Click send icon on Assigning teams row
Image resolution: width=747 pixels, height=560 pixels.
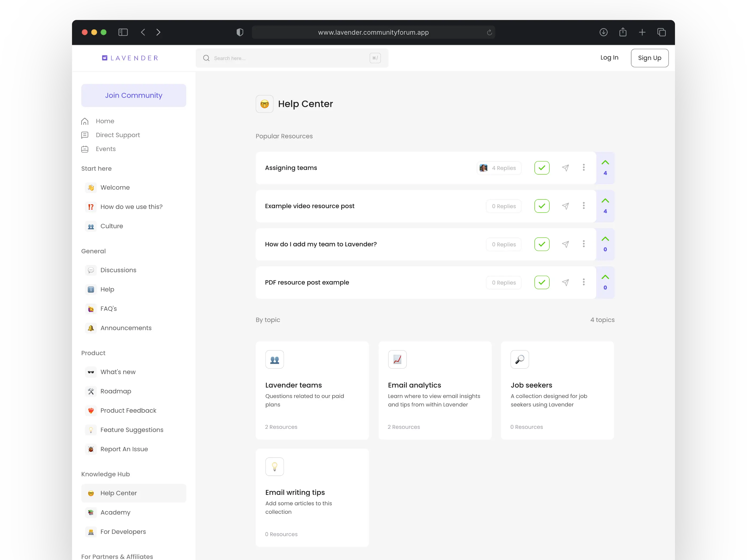[565, 168]
